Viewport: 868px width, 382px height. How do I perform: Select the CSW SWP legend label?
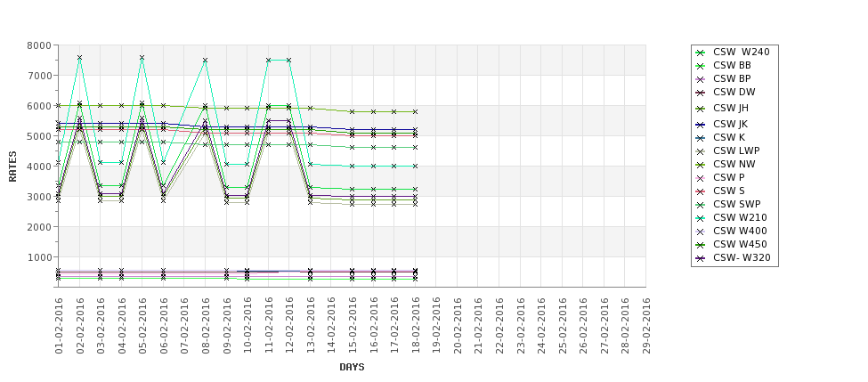click(x=737, y=204)
